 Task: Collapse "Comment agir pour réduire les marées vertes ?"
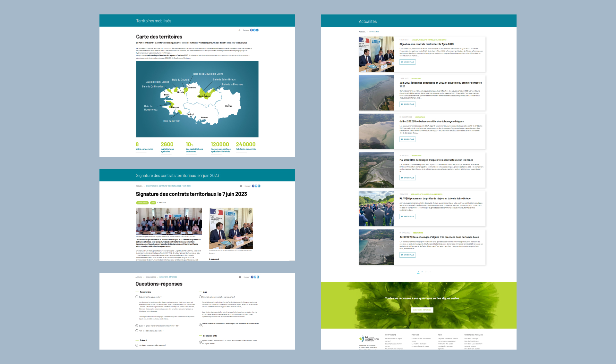[x=201, y=297]
